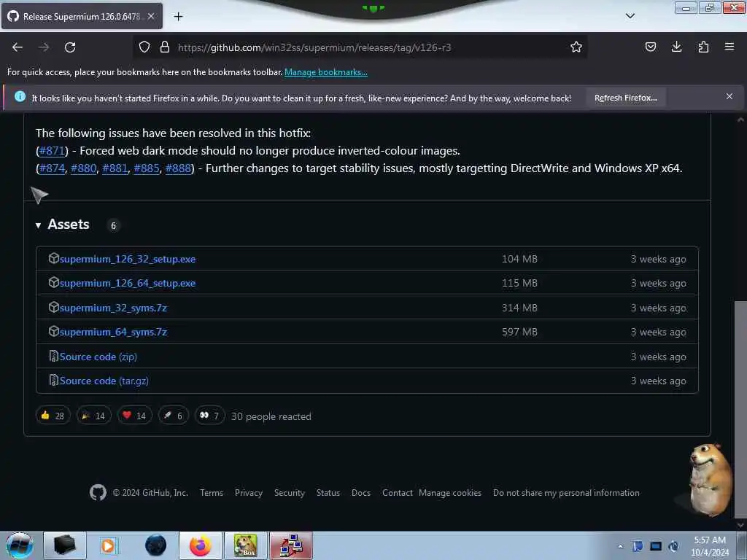Open the Windows Start orb

19,545
